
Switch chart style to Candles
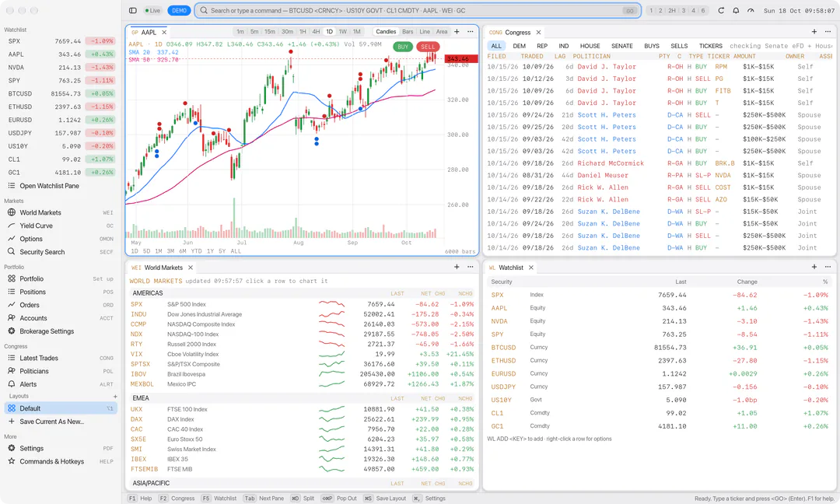click(x=386, y=32)
